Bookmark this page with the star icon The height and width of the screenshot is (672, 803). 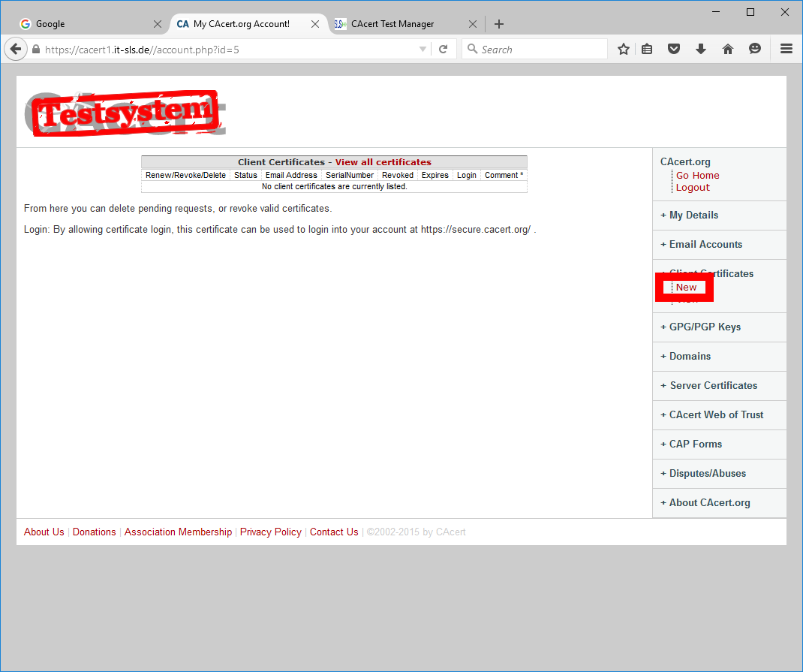click(623, 50)
